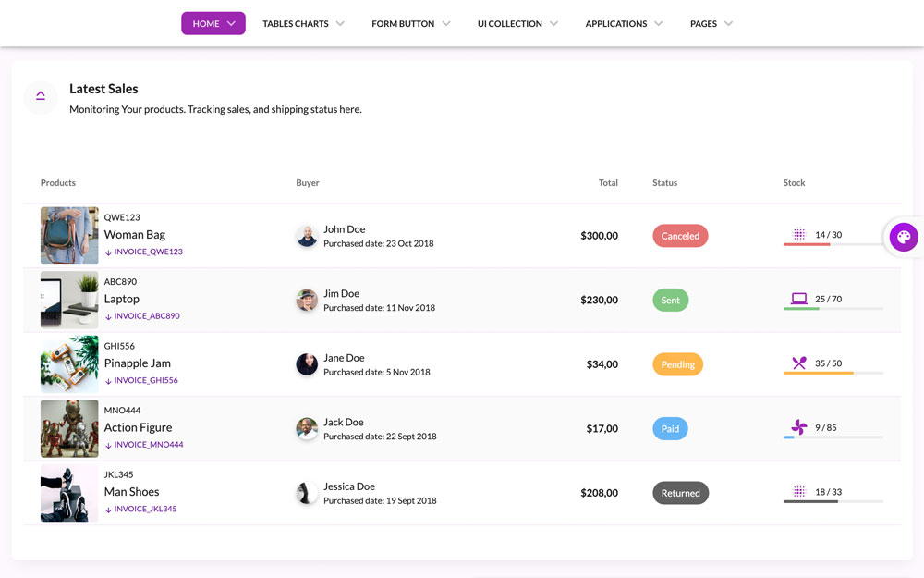Screen dimensions: 924x578
Task: Open the Form Button menu
Action: point(410,24)
